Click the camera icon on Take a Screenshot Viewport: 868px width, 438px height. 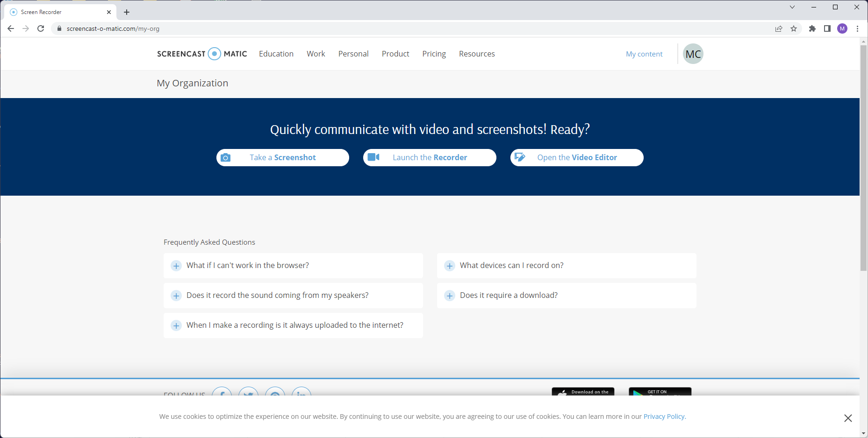[x=225, y=157]
